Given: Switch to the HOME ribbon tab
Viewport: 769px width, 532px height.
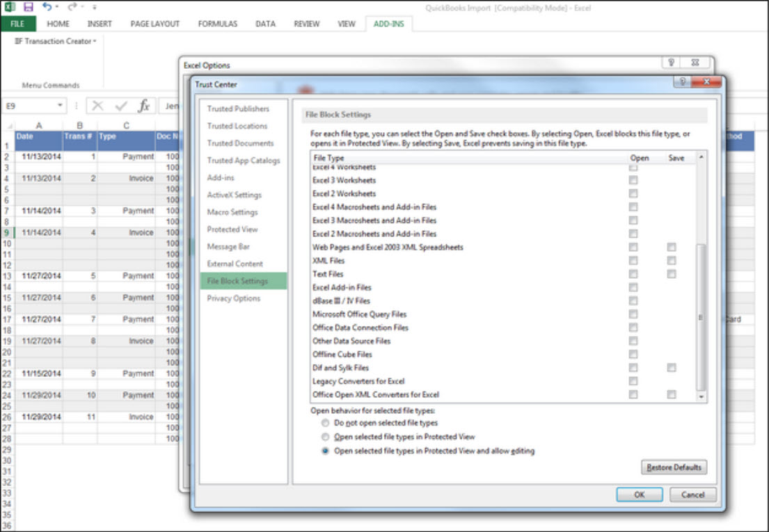Looking at the screenshot, I should (x=58, y=24).
